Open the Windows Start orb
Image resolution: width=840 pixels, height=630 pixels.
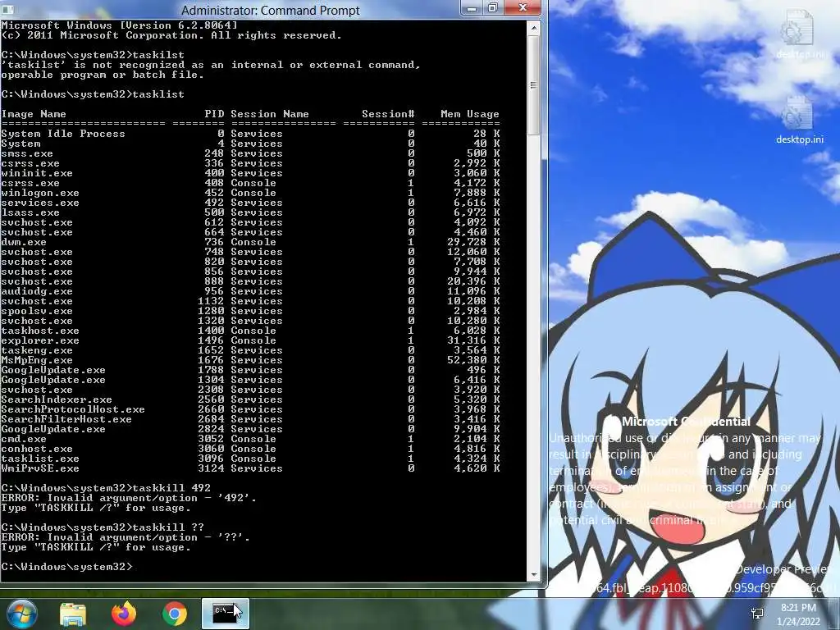[21, 614]
